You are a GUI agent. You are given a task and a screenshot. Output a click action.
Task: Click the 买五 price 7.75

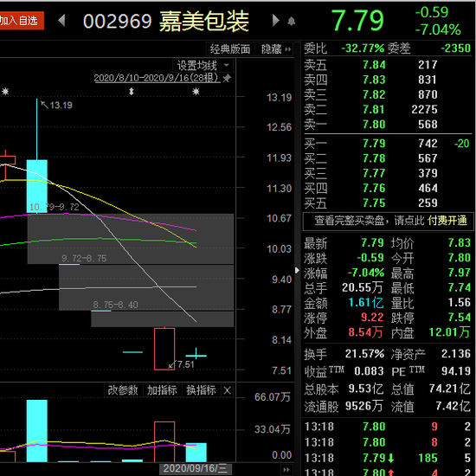374,203
